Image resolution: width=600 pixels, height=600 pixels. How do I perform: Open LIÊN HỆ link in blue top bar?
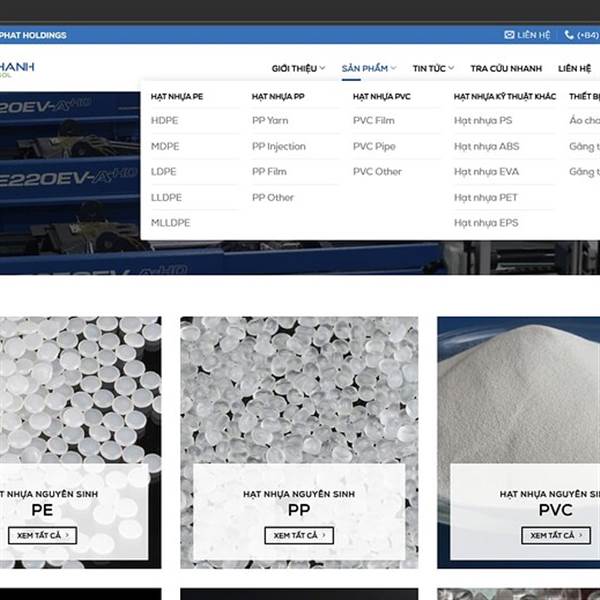pos(533,35)
